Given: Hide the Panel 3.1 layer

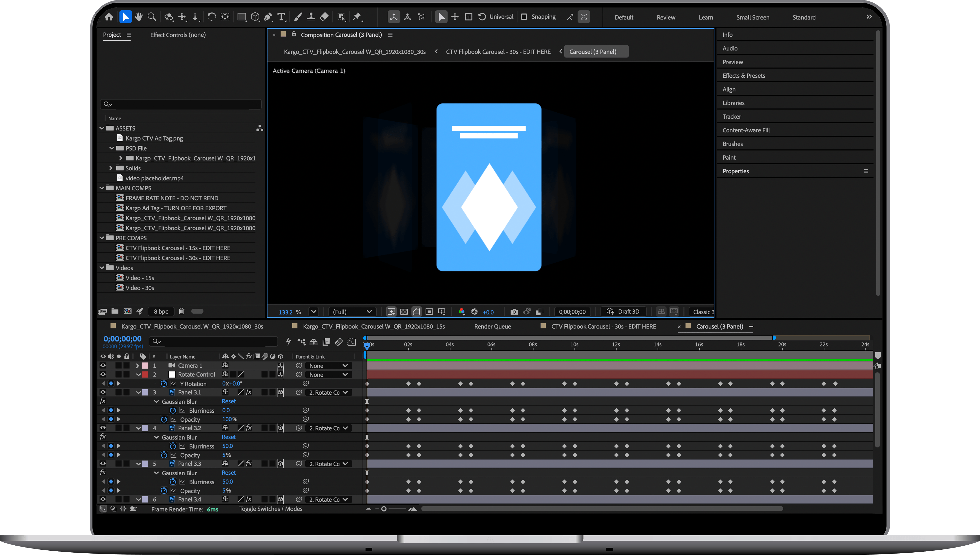Looking at the screenshot, I should (x=103, y=392).
